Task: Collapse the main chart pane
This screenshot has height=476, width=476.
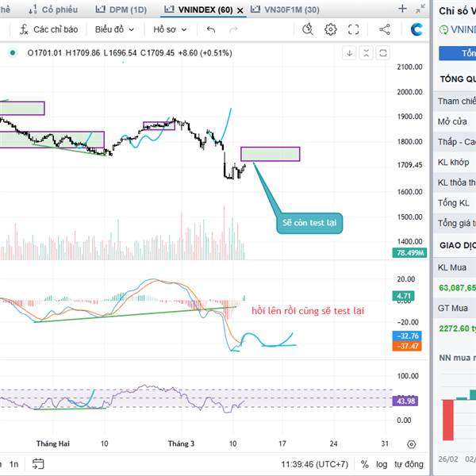Action: pyautogui.click(x=367, y=53)
